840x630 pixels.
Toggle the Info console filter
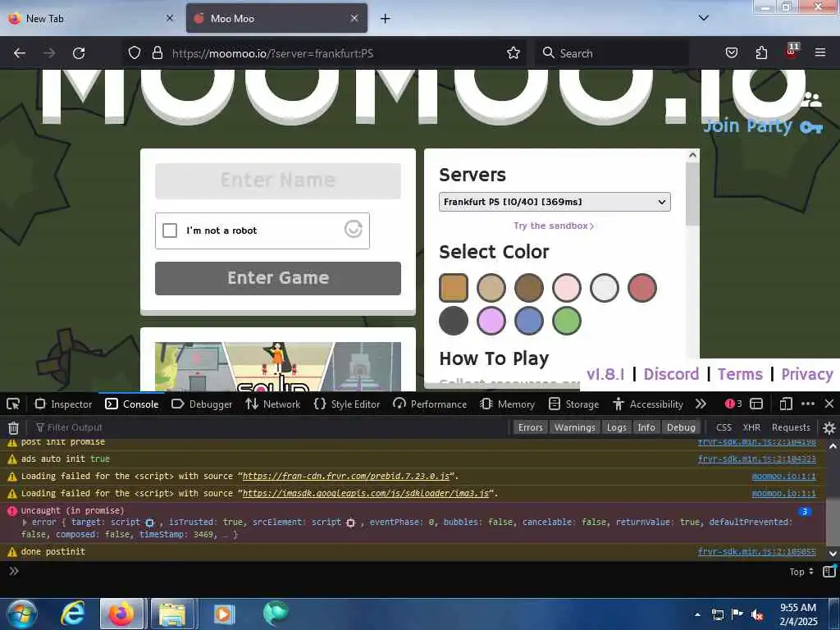pos(646,427)
